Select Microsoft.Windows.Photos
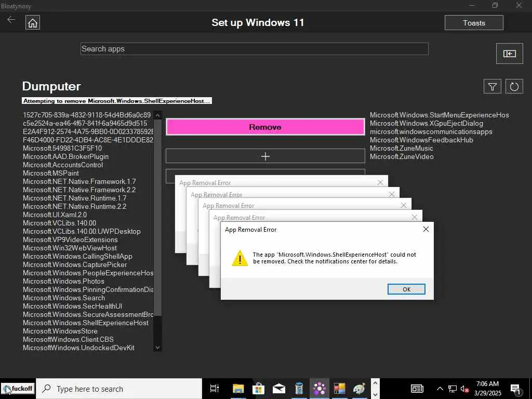Screen dimensions: 532x399 [x=63, y=281]
